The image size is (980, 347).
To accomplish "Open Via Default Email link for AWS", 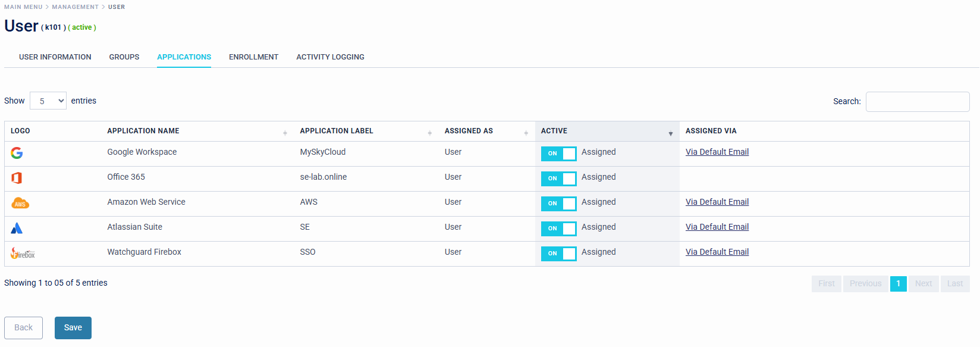I will point(717,202).
